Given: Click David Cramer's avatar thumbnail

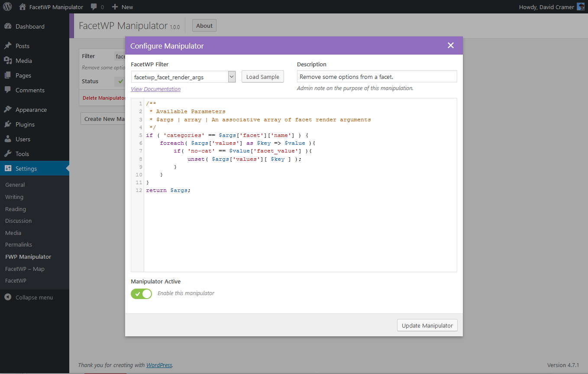Looking at the screenshot, I should coord(581,7).
